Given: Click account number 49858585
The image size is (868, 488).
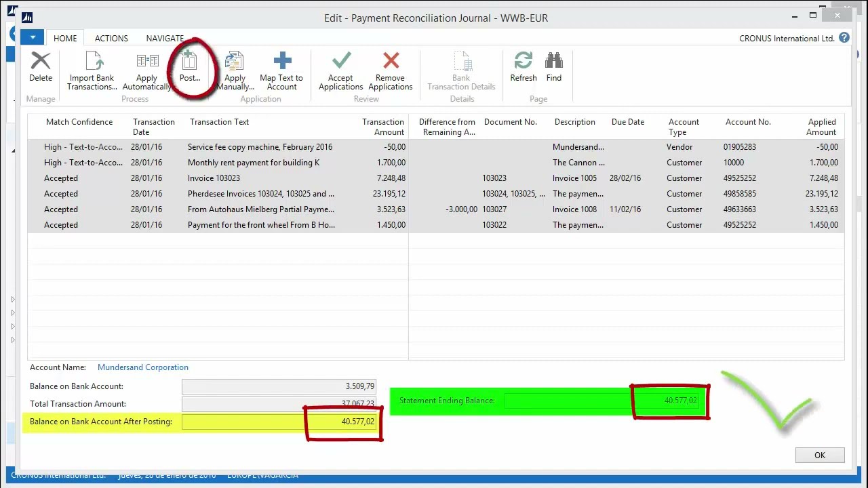Looking at the screenshot, I should 739,194.
